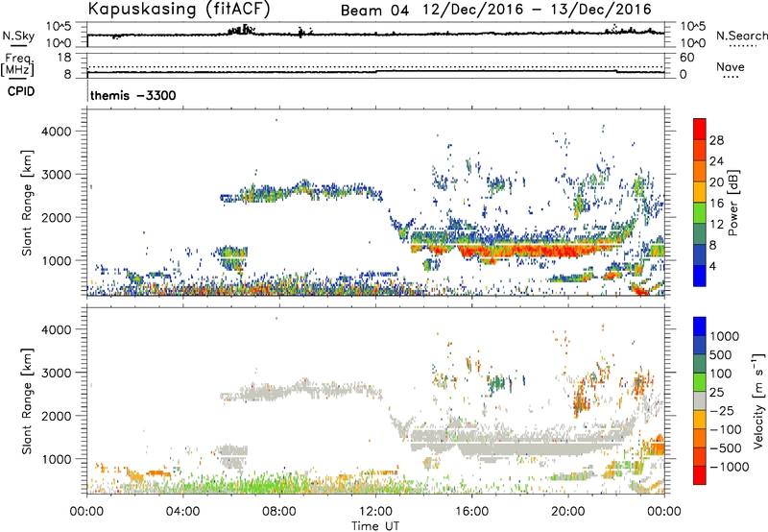768x532 pixels.
Task: Click the 'N.Search' legend label
Action: (x=741, y=36)
